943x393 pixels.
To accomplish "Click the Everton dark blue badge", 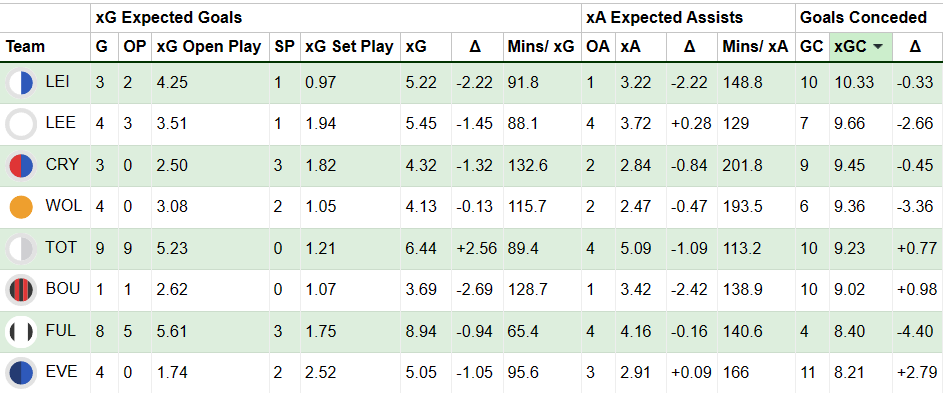I will click(21, 374).
